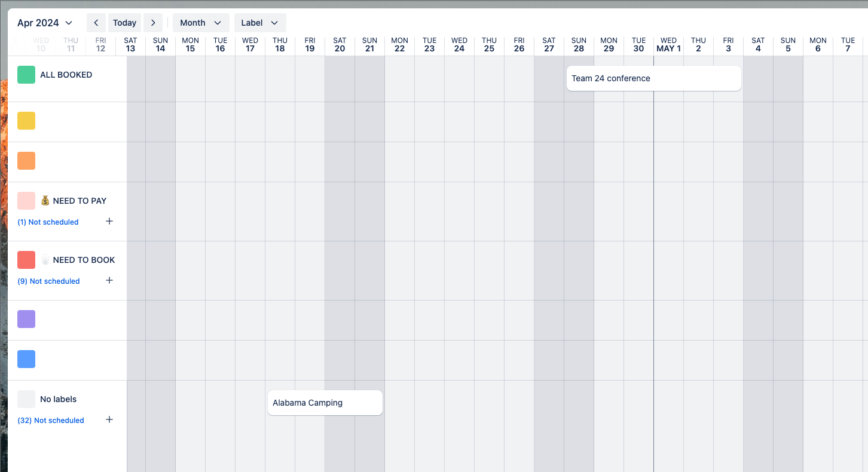The height and width of the screenshot is (472, 868).
Task: Click the previous period arrow
Action: click(x=96, y=22)
